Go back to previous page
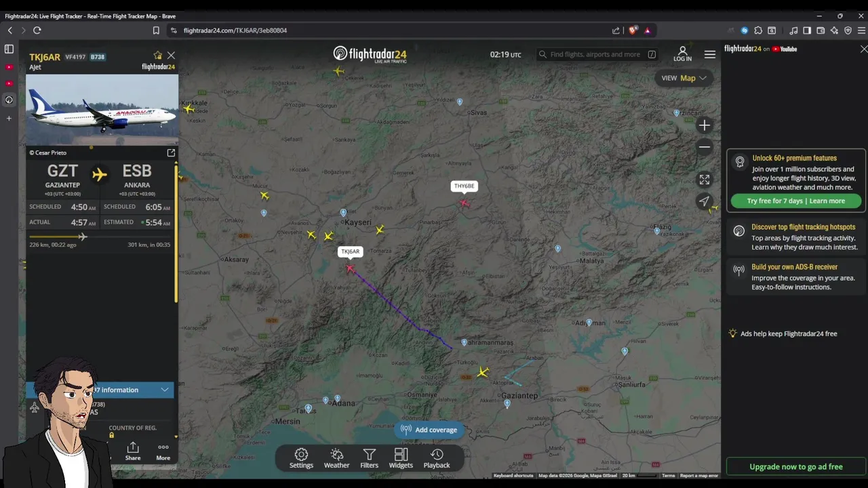 coord(10,30)
